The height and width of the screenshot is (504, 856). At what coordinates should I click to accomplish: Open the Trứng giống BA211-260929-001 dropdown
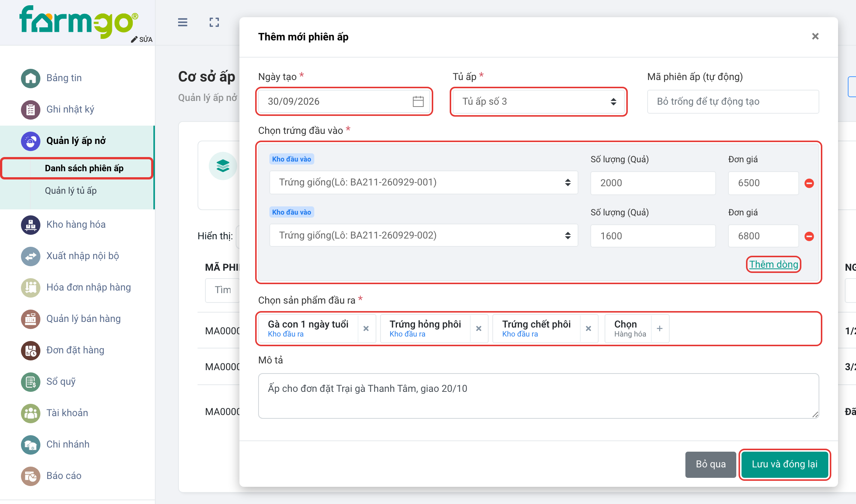click(x=424, y=182)
